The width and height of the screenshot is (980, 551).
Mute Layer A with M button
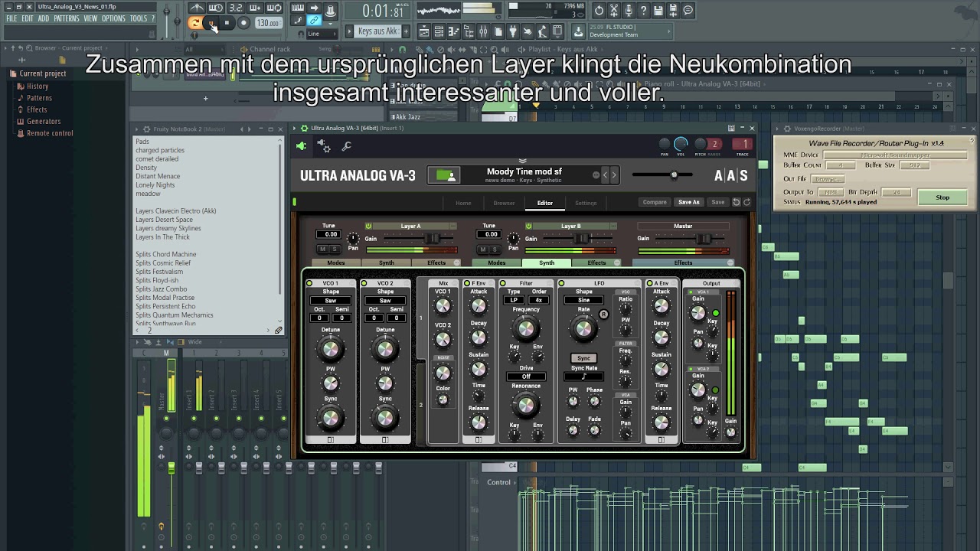point(323,249)
